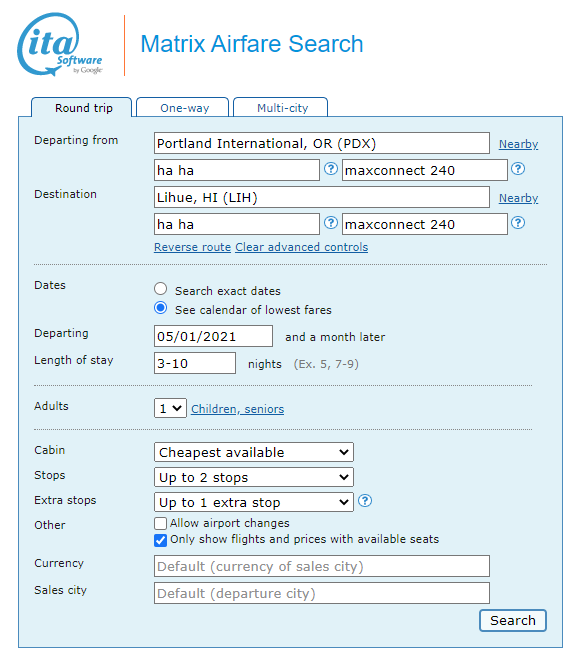The image size is (582, 664).
Task: Click the Departing date input field
Action: click(213, 336)
